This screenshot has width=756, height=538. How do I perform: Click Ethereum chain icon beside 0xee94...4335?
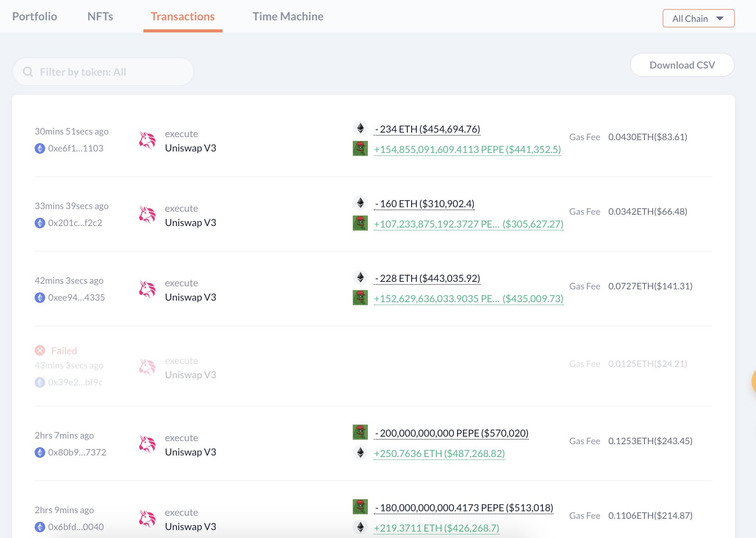pos(40,298)
